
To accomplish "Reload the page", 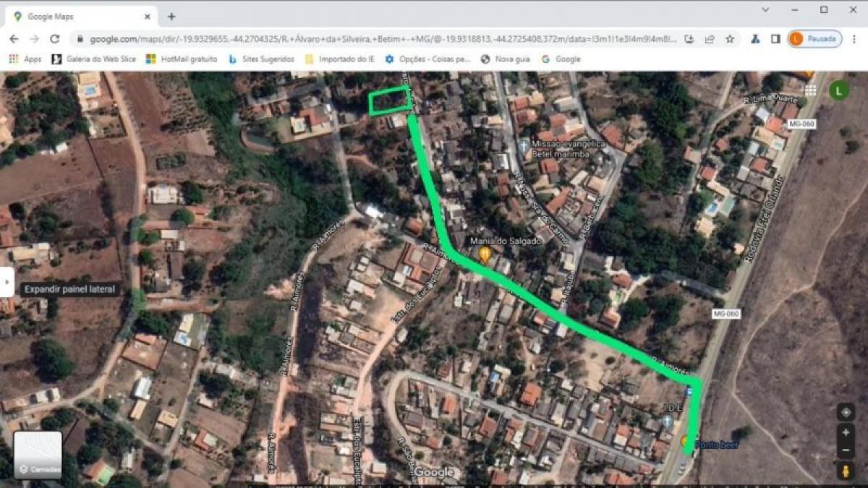I will (x=54, y=39).
